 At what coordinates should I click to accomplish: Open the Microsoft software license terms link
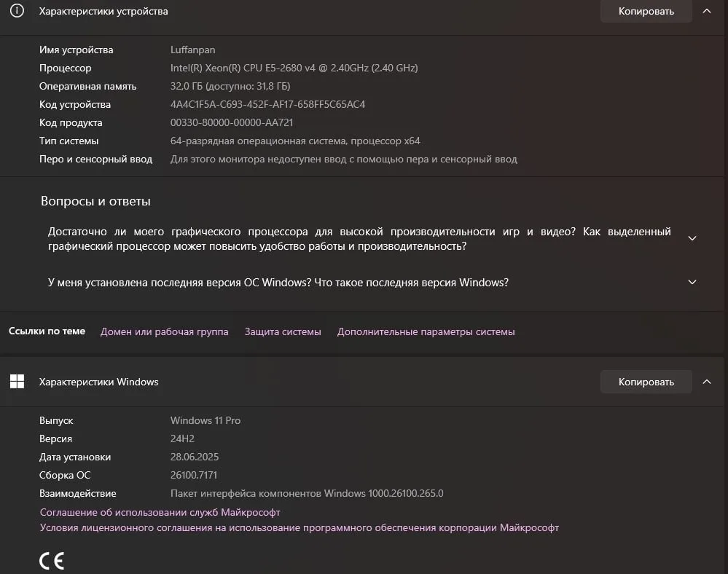tap(299, 527)
